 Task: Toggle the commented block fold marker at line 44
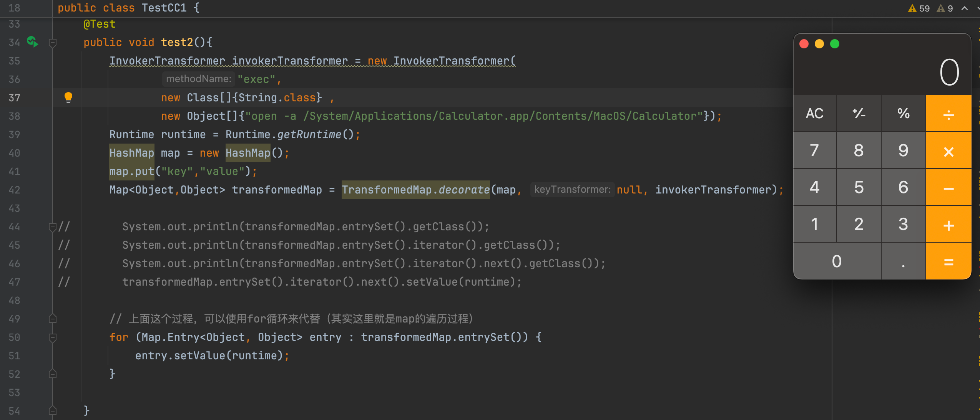(x=53, y=227)
